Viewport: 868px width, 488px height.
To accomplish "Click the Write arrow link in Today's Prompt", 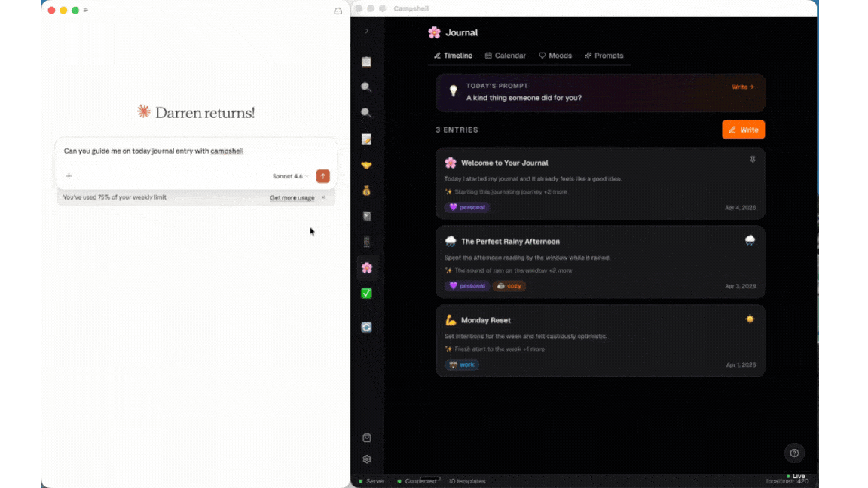I will pos(743,87).
